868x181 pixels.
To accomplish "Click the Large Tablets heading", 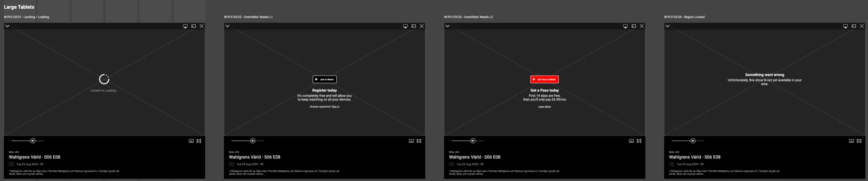I will pos(19,7).
